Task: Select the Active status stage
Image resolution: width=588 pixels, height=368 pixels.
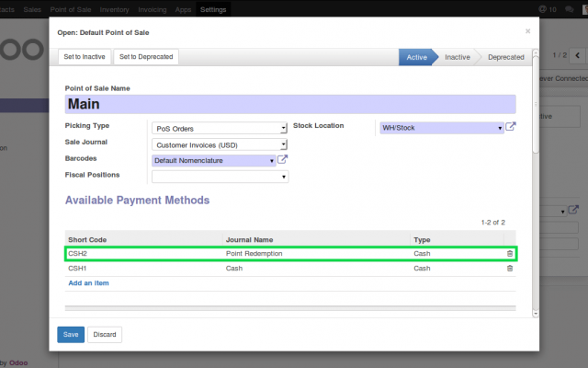Action: coord(416,57)
